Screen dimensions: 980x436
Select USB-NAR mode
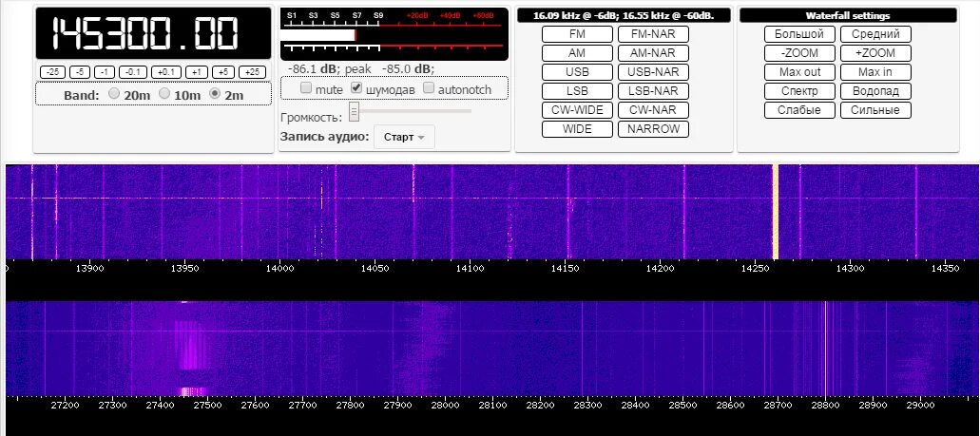[653, 72]
